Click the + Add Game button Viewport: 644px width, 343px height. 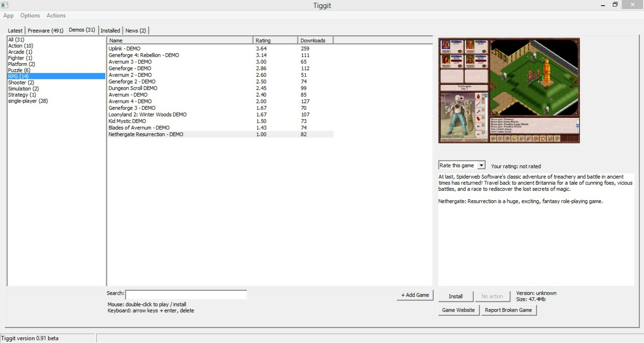click(415, 295)
